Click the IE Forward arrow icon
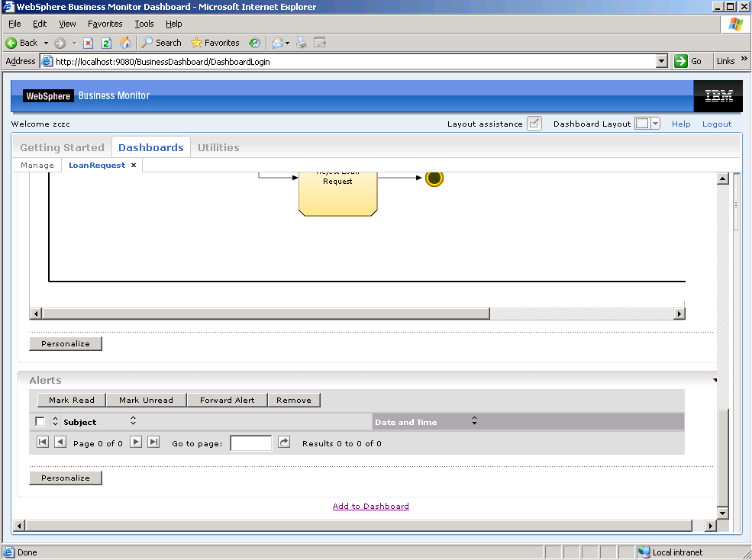Viewport: 752px width, 560px height. pyautogui.click(x=60, y=43)
